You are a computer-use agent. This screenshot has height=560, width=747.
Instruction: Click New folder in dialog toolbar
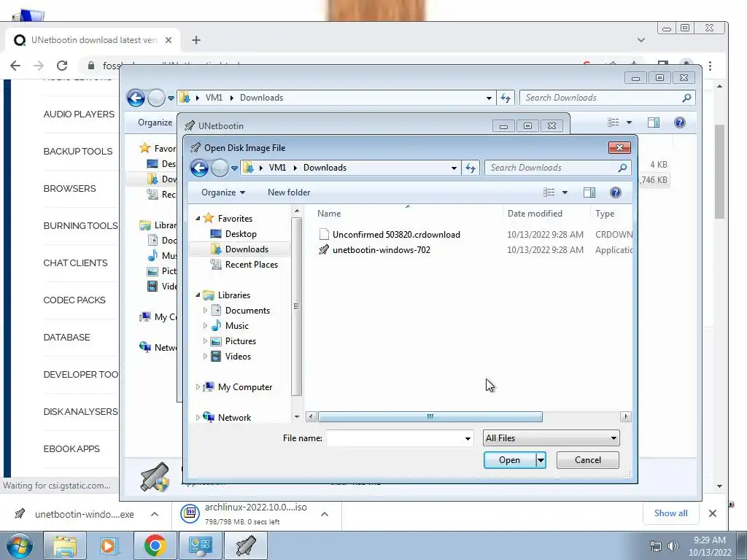[289, 192]
